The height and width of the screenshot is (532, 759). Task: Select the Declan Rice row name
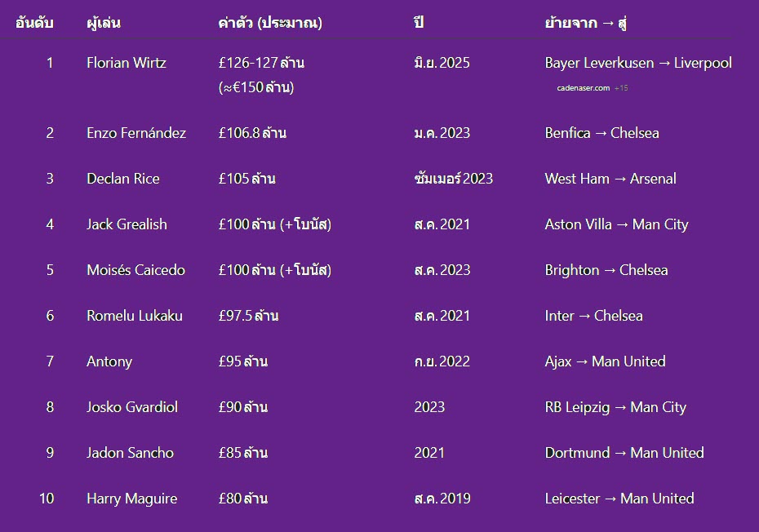[123, 179]
